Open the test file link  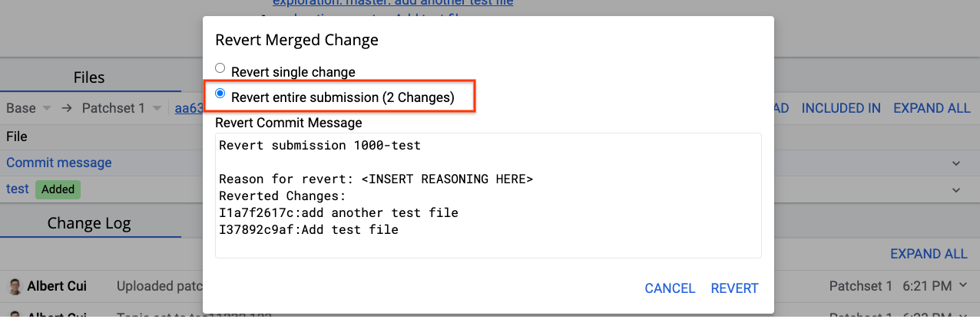[18, 189]
